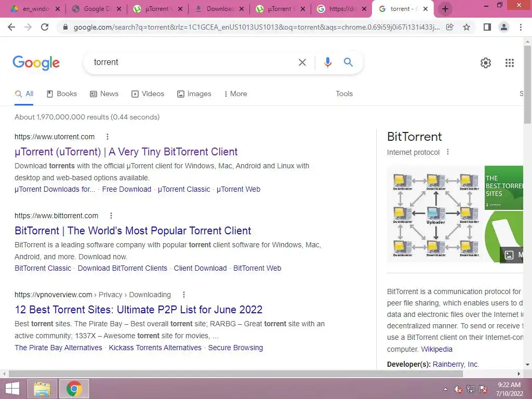Show hidden system tray icons
The height and width of the screenshot is (399, 532).
pyautogui.click(x=445, y=389)
